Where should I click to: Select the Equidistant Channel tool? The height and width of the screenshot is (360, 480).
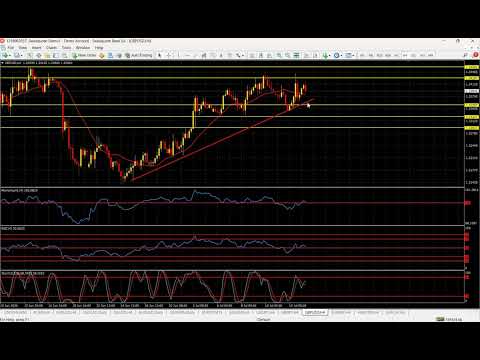click(x=204, y=55)
